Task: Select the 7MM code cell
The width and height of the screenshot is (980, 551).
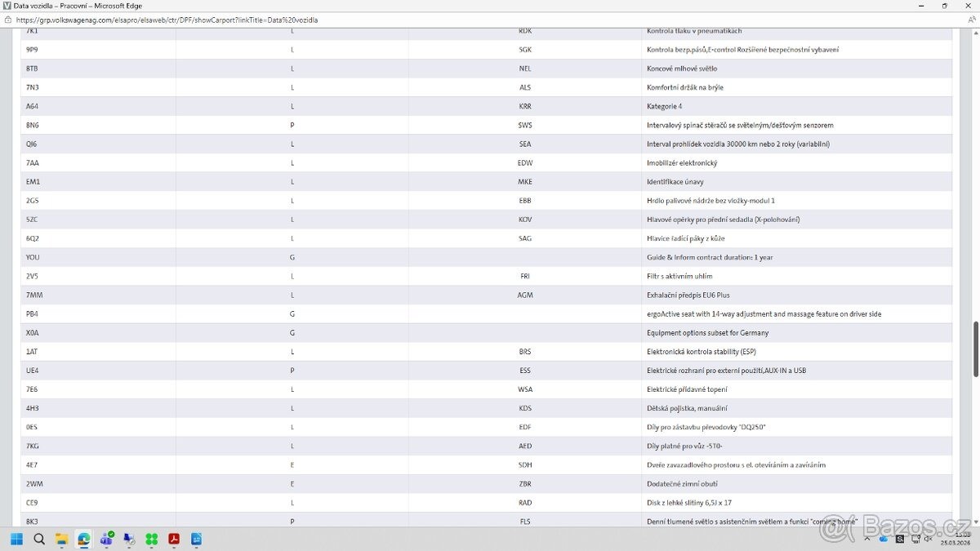Action: click(34, 295)
